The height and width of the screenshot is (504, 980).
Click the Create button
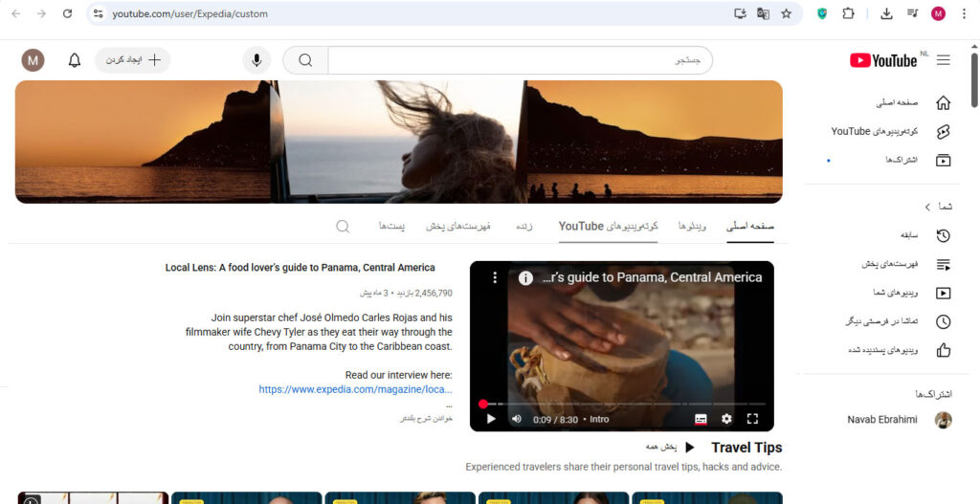(132, 60)
